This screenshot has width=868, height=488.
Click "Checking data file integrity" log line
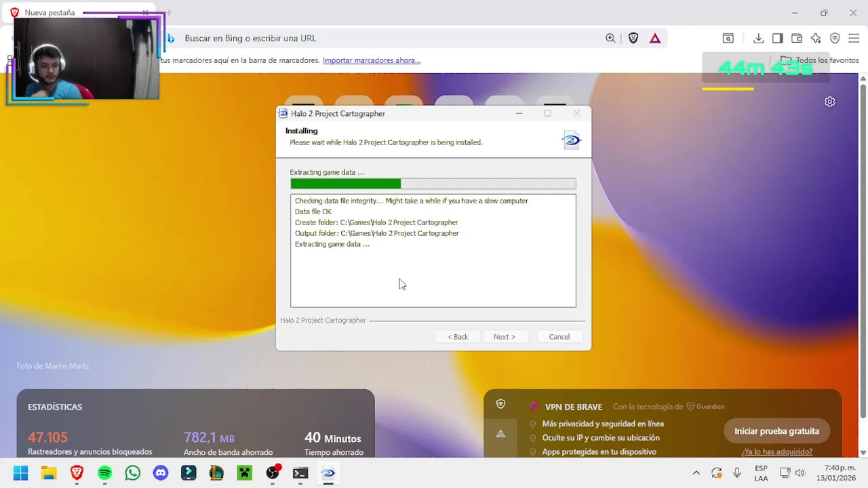[x=411, y=201]
